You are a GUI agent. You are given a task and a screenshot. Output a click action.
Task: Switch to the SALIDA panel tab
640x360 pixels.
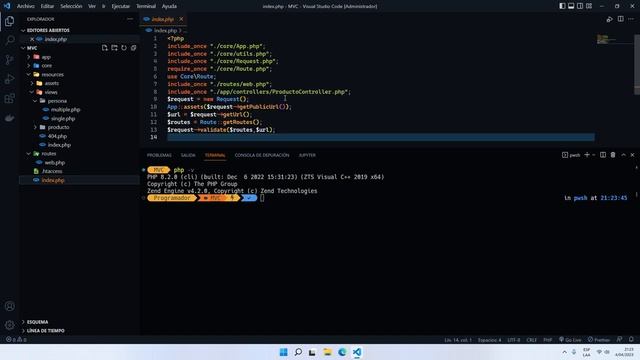click(188, 155)
